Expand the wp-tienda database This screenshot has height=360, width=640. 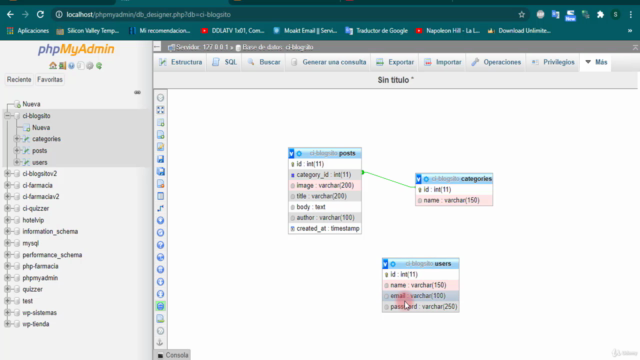(7, 324)
